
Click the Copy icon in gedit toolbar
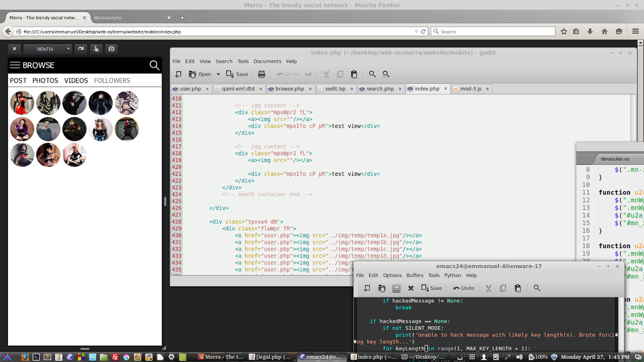point(340,74)
